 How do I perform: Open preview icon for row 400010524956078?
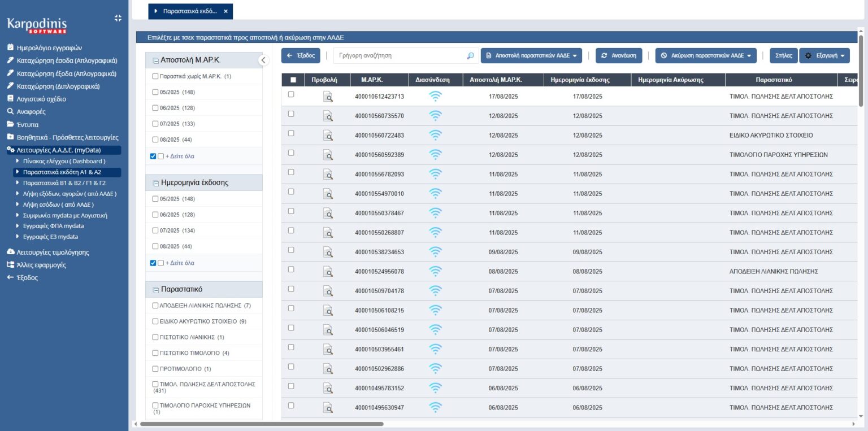pyautogui.click(x=328, y=272)
